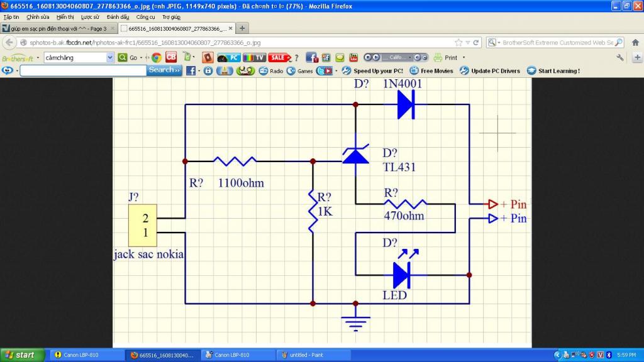
Task: Expand the cảmchăng search combo box dropdown
Action: (x=109, y=57)
